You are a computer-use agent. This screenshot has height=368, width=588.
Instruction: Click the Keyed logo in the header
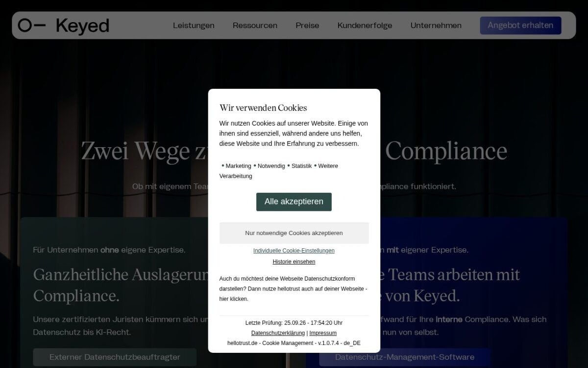(64, 26)
